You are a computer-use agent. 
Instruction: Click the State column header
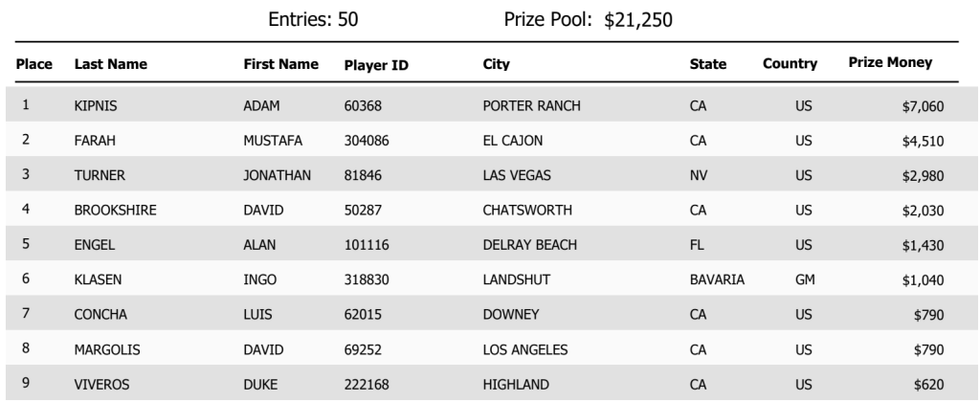(x=708, y=65)
